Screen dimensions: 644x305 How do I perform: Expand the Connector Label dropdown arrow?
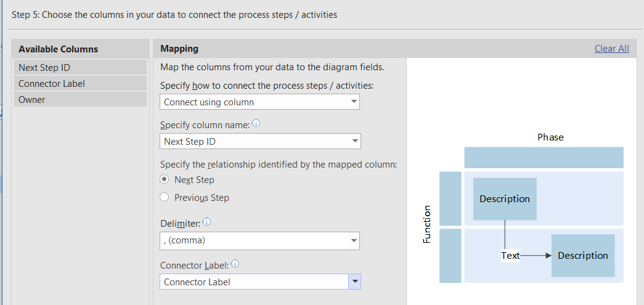[x=354, y=282]
